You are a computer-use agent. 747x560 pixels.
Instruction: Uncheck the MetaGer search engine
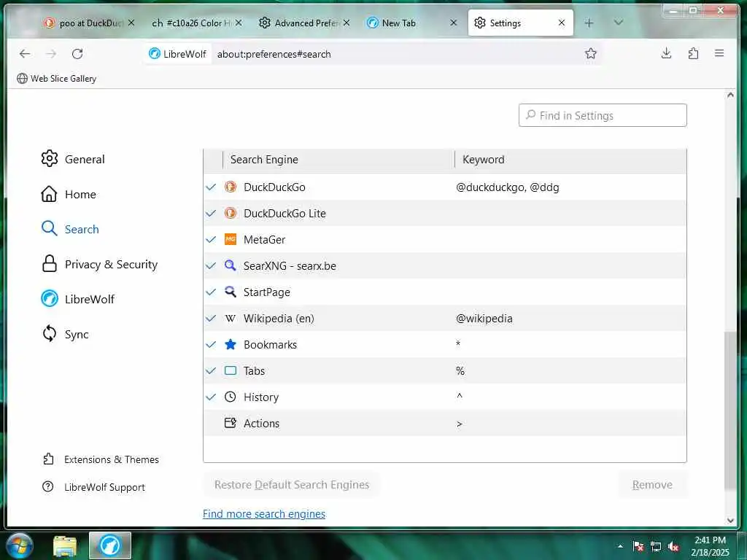coord(211,239)
